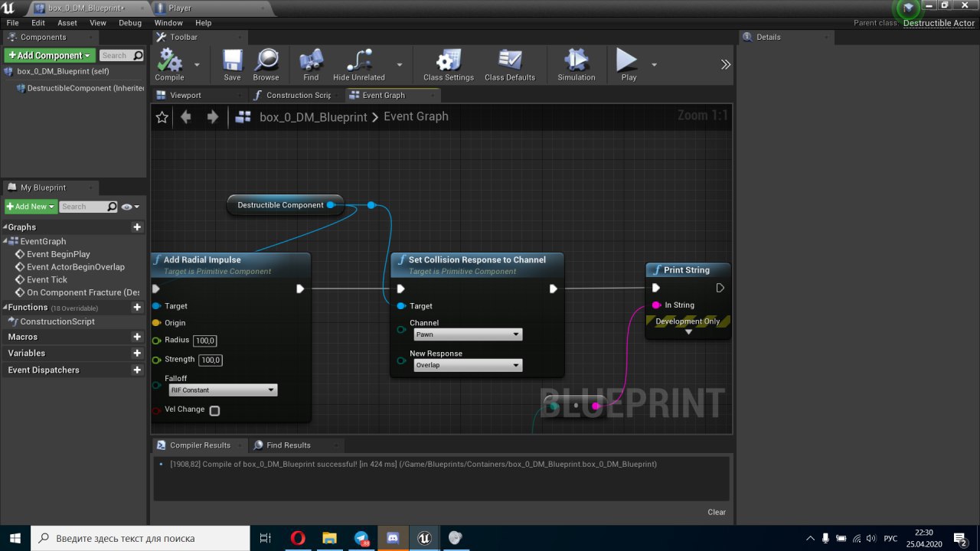
Task: Click the Add Component button
Action: click(50, 55)
